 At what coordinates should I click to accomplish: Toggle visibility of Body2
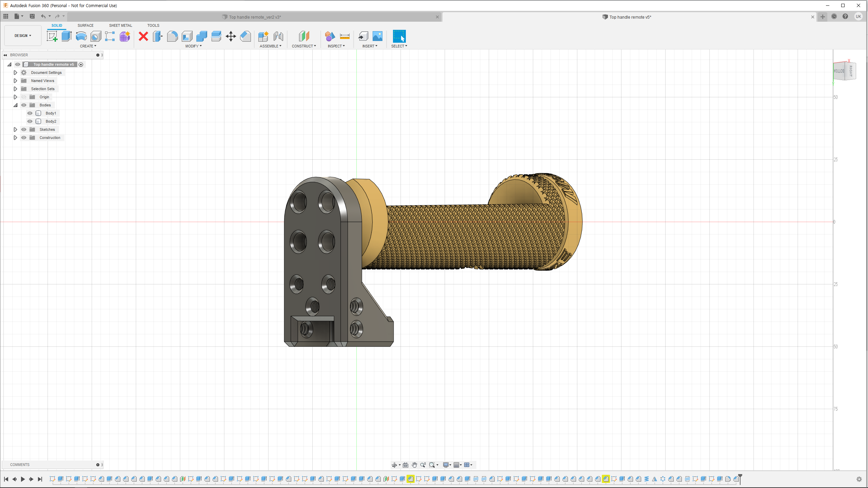pos(30,121)
